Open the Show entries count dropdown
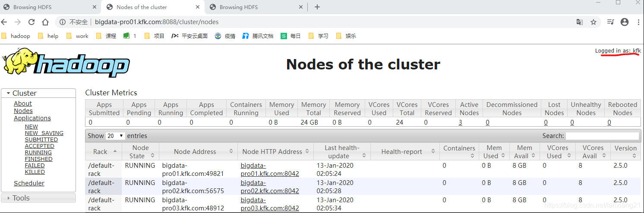The width and height of the screenshot is (644, 213). click(116, 136)
